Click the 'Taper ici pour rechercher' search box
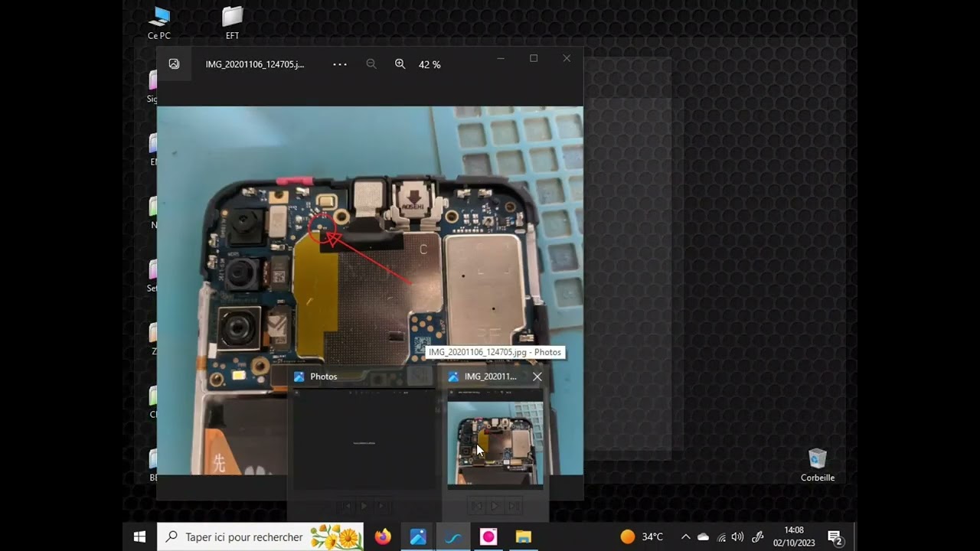This screenshot has width=980, height=551. (245, 537)
